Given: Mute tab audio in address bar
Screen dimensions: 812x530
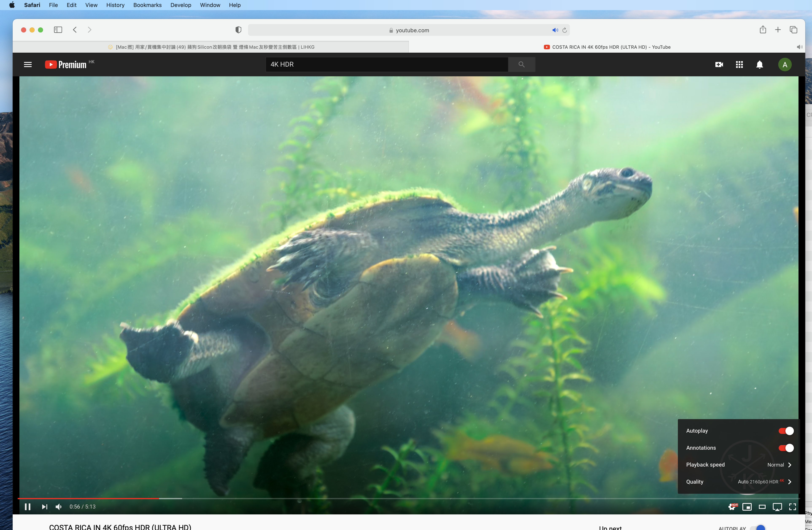Looking at the screenshot, I should click(x=555, y=30).
